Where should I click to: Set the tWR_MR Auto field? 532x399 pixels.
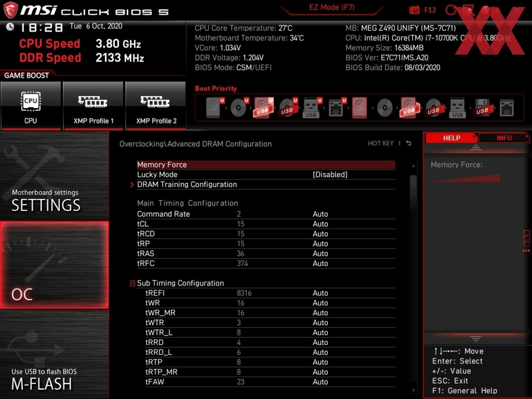[x=320, y=313]
